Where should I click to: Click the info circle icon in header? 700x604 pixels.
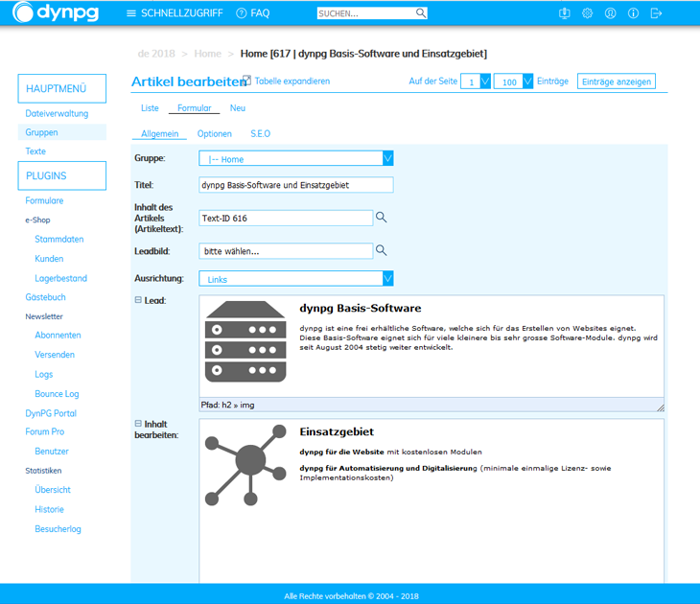pyautogui.click(x=634, y=13)
